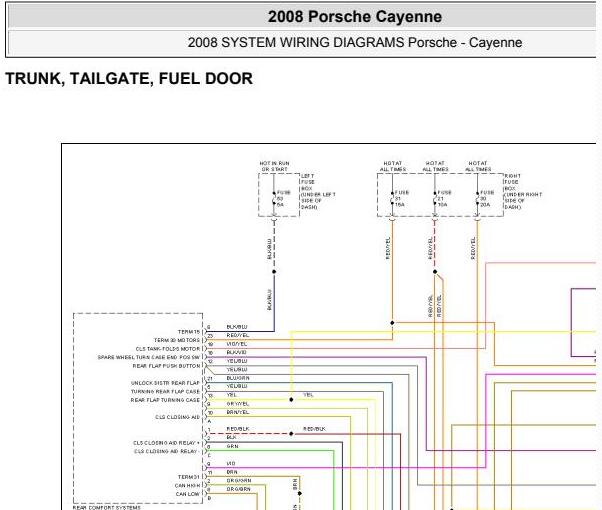Click the "CAN HIGH" pin label
The height and width of the screenshot is (510, 602).
click(187, 485)
